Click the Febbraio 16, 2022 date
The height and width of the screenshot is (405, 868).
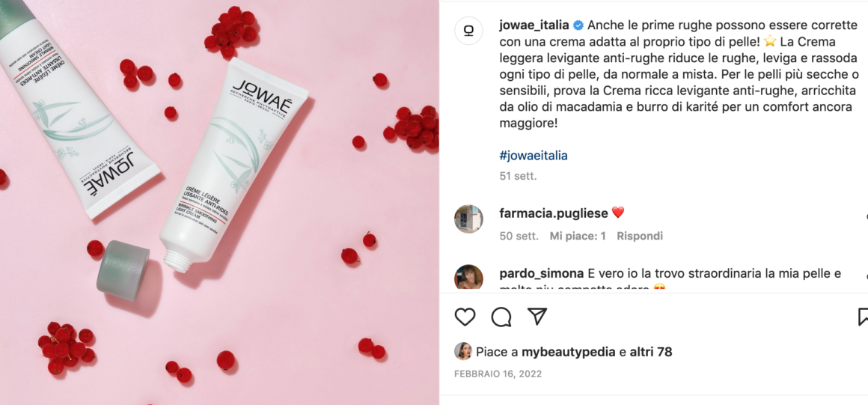click(x=498, y=374)
